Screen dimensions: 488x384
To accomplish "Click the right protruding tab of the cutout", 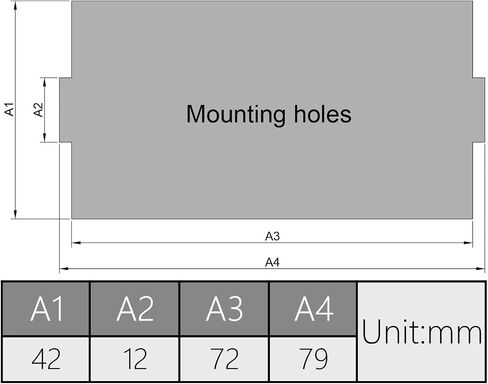I will (479, 110).
